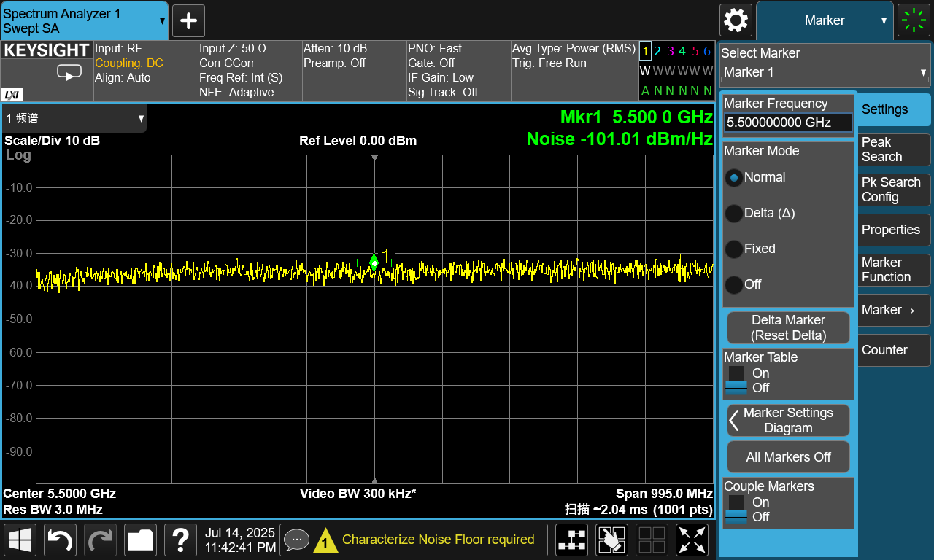Viewport: 934px width, 560px height.
Task: Click the Windows start icon
Action: (x=20, y=540)
